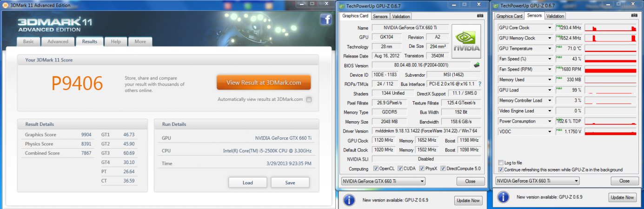Click the blue info icon beneath the Sensors GPU-Z window
644x209 pixels.
[x=504, y=197]
